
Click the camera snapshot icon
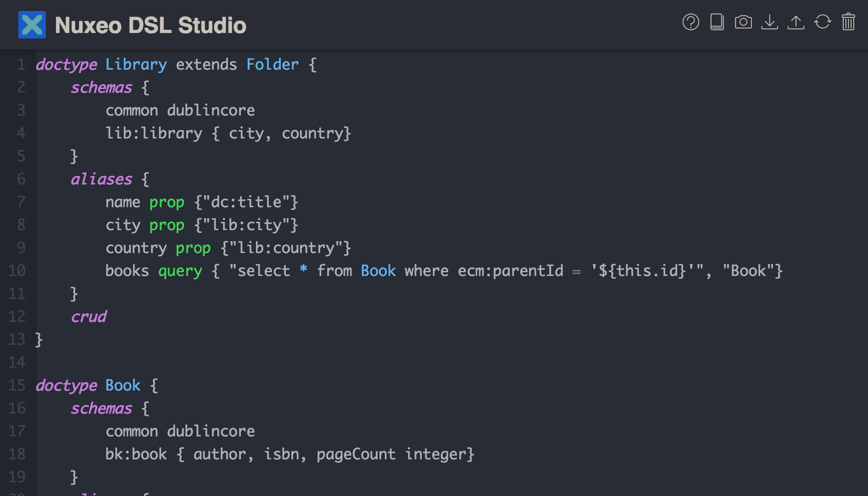point(743,22)
